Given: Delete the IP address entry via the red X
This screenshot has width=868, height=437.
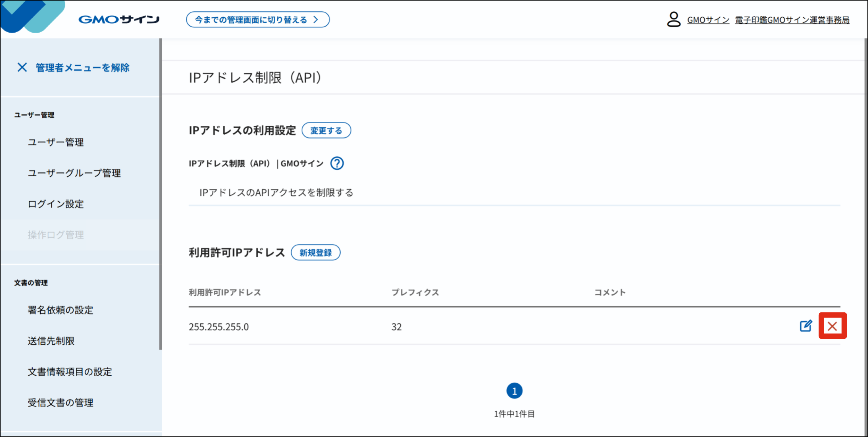Looking at the screenshot, I should tap(833, 326).
